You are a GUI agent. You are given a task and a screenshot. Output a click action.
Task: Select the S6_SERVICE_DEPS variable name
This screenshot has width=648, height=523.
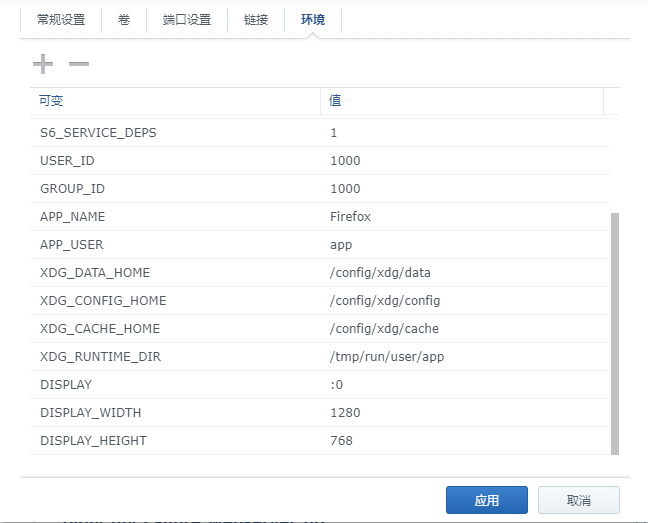98,133
